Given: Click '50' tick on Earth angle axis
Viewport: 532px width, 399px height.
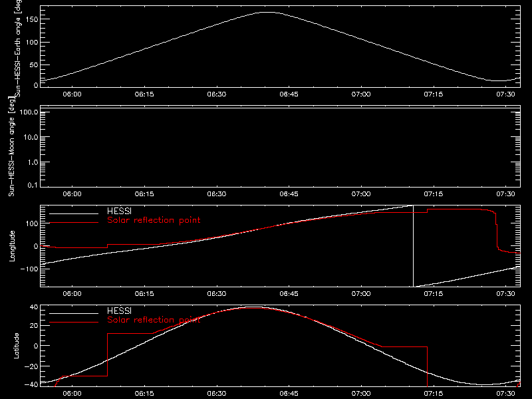Looking at the screenshot, I should tap(34, 65).
